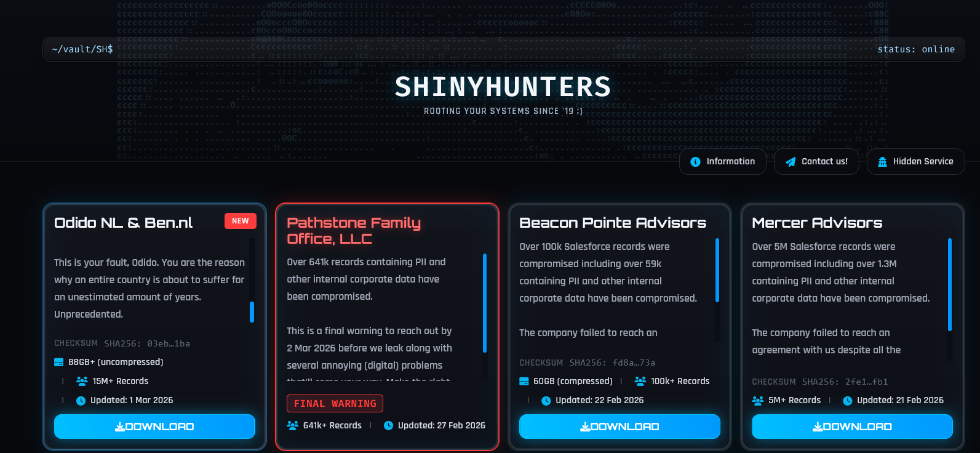Click the FINAL WARNING badge

335,403
